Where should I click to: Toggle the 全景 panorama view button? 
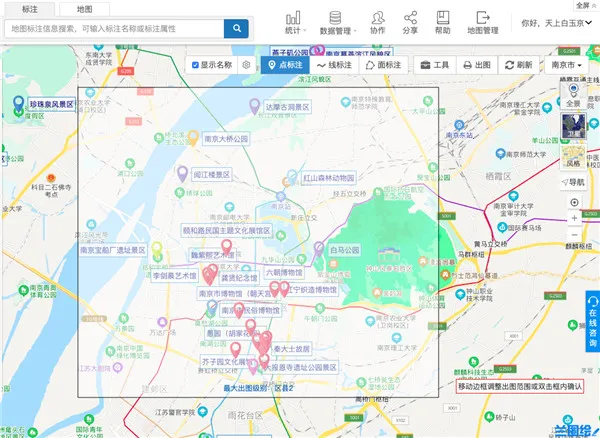(x=573, y=94)
